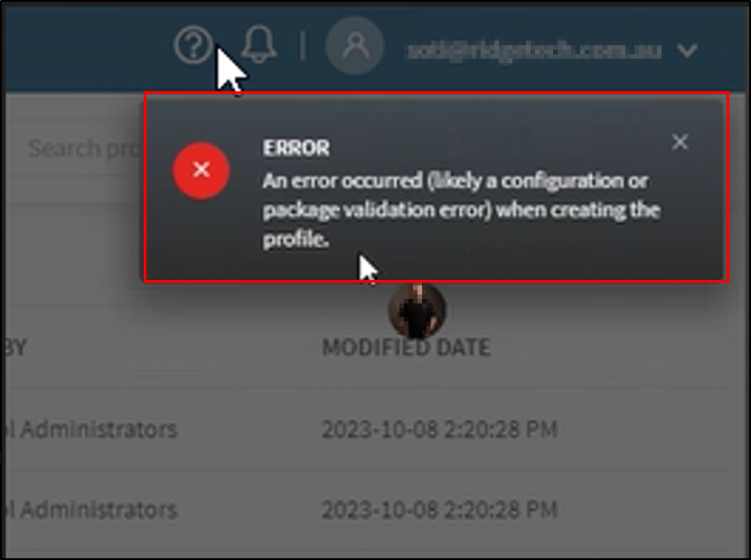Expand the account dropdown chevron

click(688, 51)
